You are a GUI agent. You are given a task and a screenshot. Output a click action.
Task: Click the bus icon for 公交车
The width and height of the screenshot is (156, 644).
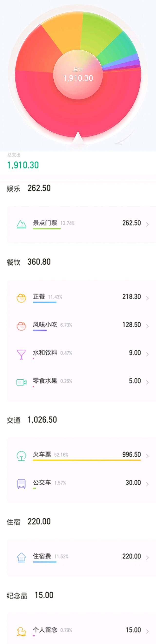pyautogui.click(x=21, y=484)
